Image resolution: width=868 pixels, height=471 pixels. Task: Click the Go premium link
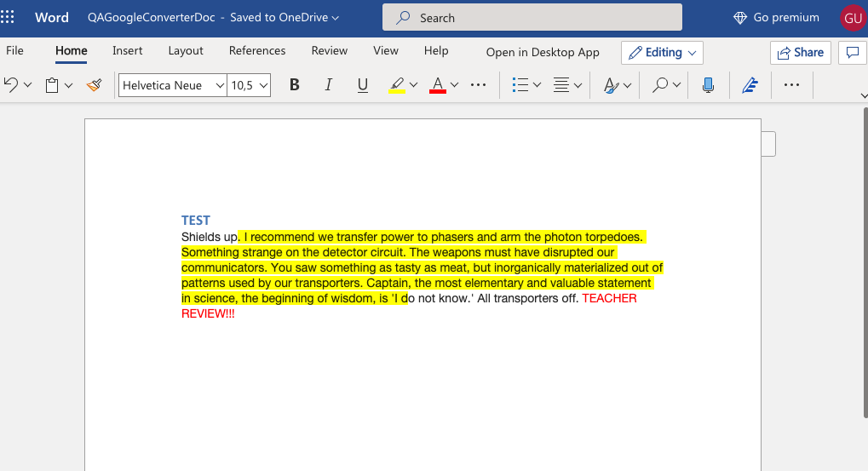coord(776,18)
